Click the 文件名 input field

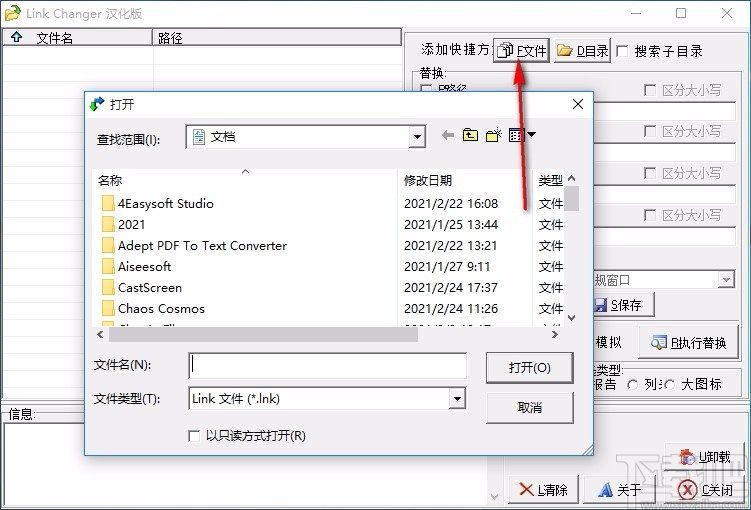(328, 366)
